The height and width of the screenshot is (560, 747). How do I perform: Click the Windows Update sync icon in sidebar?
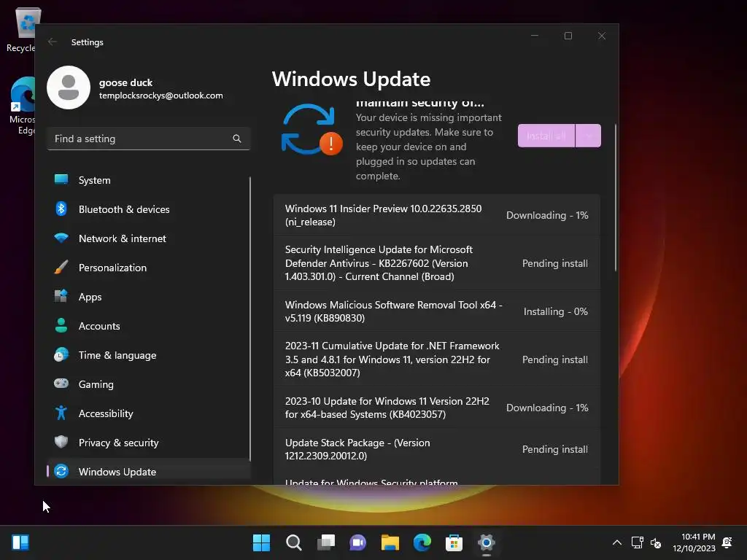pos(61,471)
